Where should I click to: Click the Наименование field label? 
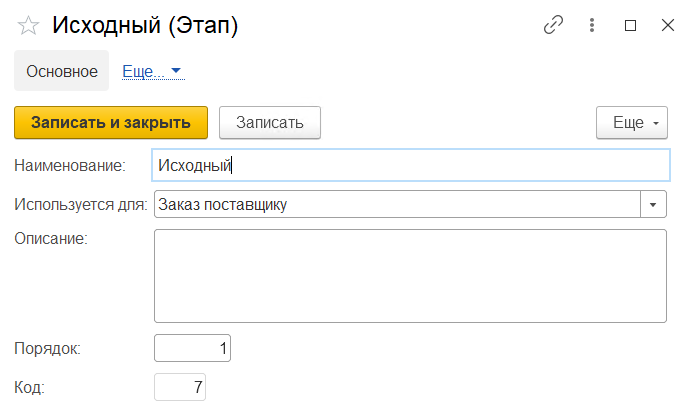pos(70,165)
